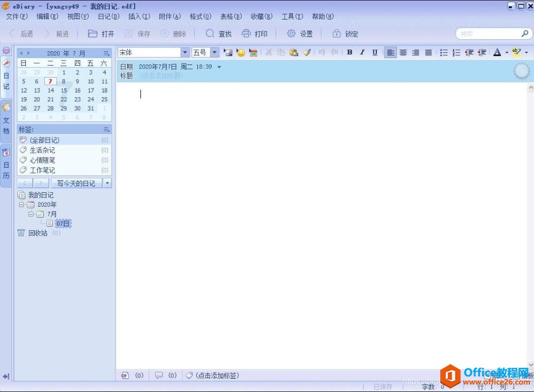Focus the search input box
Screen dimensions: 534x392
tap(489, 34)
